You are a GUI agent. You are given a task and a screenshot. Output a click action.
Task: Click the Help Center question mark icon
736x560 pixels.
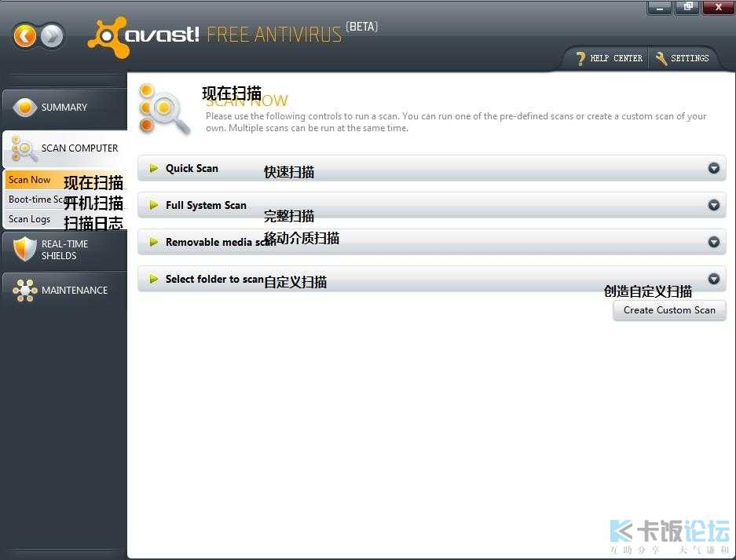[580, 58]
